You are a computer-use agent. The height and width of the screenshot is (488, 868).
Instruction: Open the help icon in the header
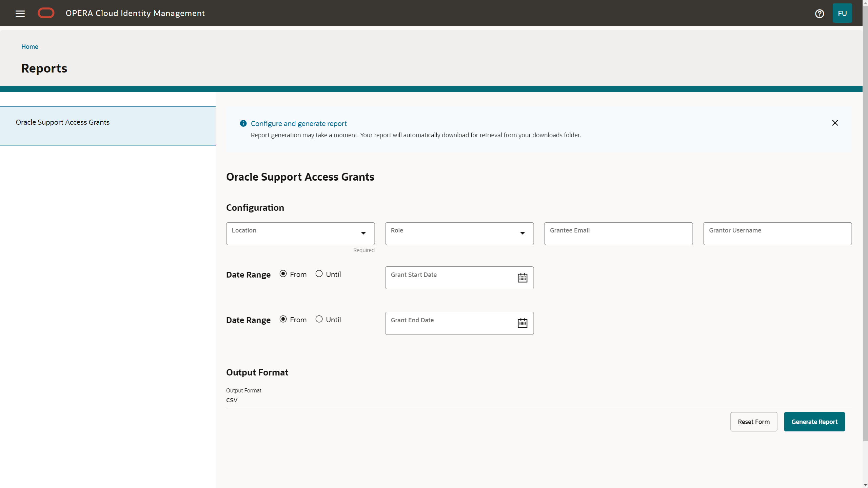(820, 13)
